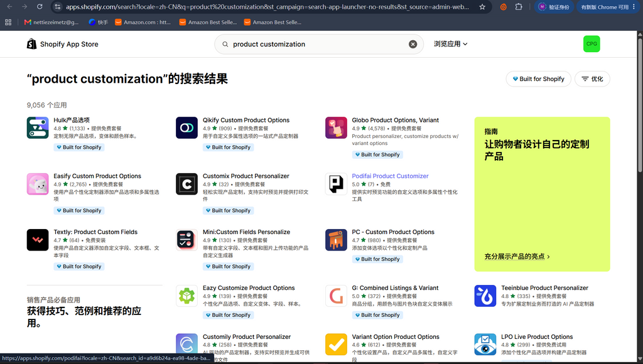Click the 有新版 Chrome 可用 update button

pyautogui.click(x=605, y=7)
